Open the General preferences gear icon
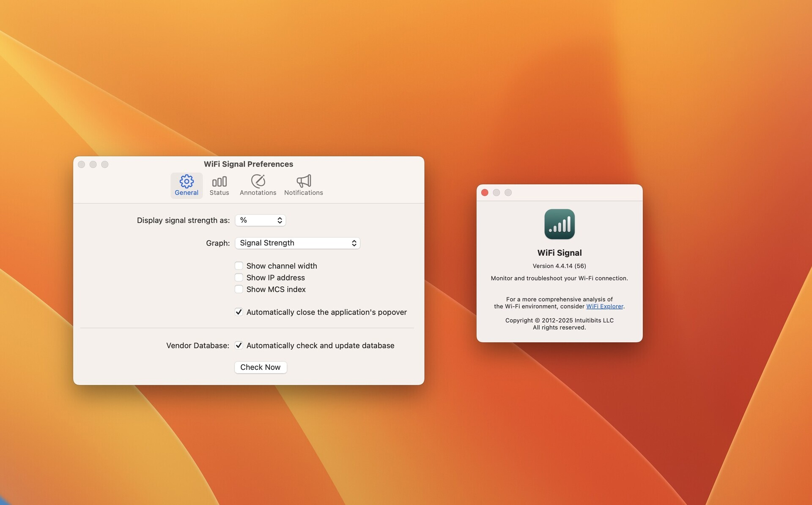The image size is (812, 505). [187, 185]
